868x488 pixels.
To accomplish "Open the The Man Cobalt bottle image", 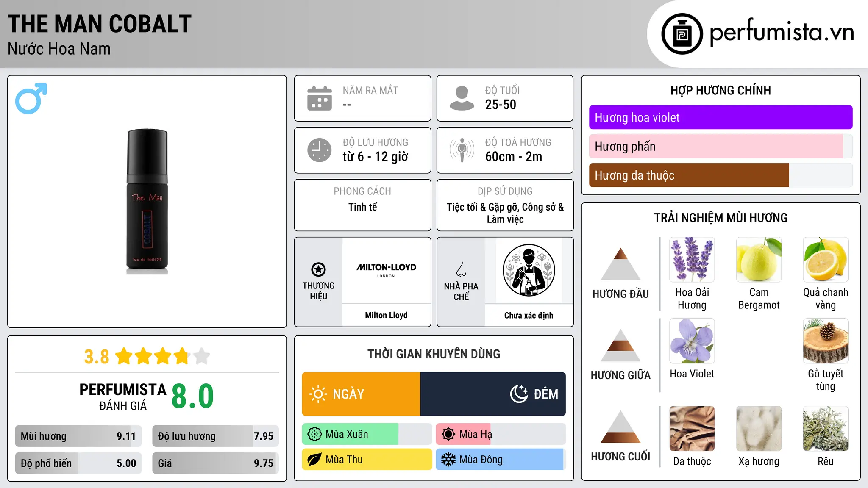I will pos(147,202).
